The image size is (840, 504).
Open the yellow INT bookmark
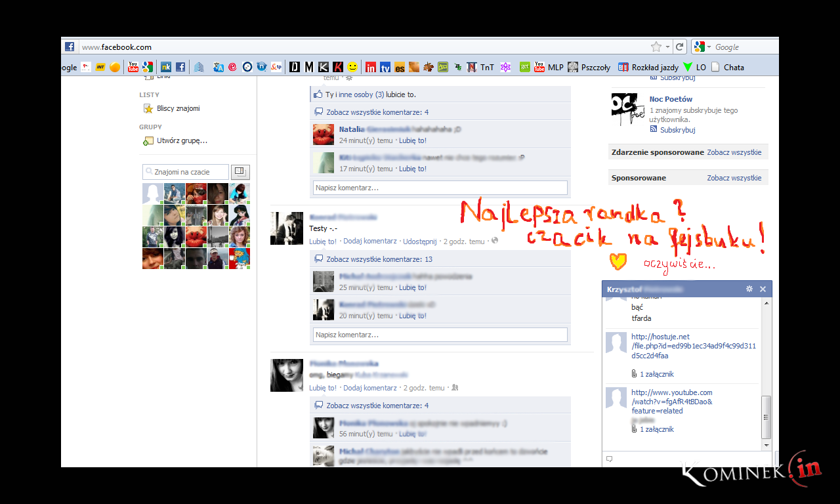(100, 67)
